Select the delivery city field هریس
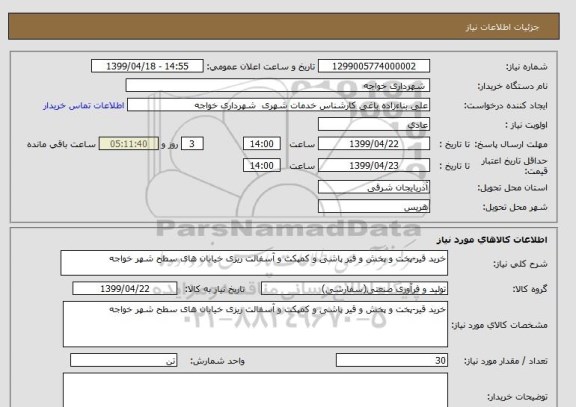The height and width of the screenshot is (407, 576). [374, 206]
